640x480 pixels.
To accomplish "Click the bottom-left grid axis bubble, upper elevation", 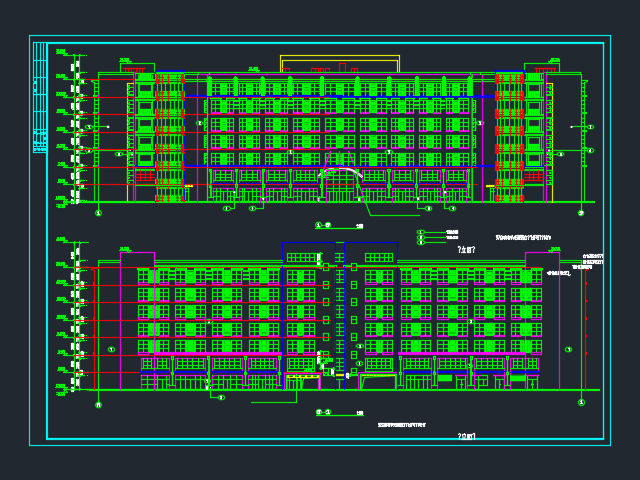I will coord(98,213).
